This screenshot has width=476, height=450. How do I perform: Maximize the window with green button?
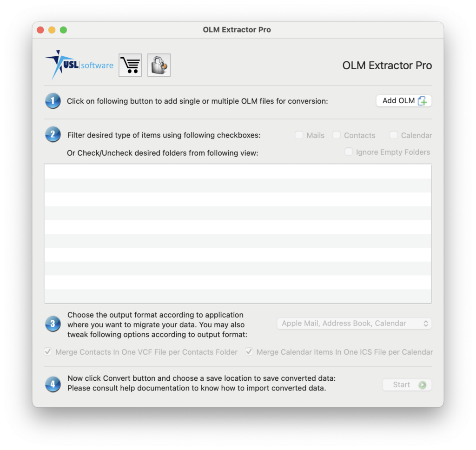click(x=64, y=30)
